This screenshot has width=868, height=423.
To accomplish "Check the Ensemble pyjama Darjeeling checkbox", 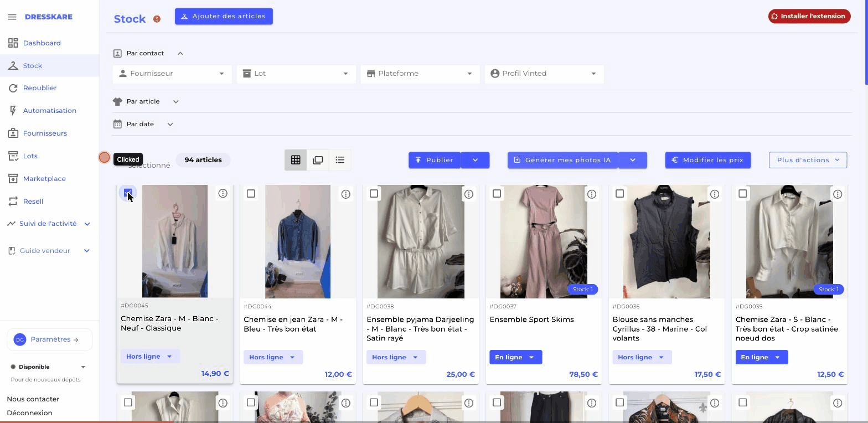I will 374,194.
